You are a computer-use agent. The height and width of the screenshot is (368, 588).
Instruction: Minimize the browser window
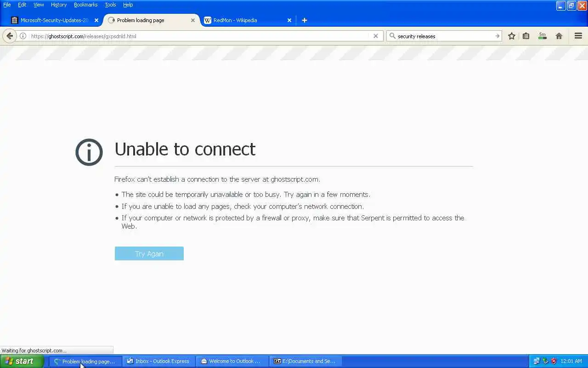[561, 6]
